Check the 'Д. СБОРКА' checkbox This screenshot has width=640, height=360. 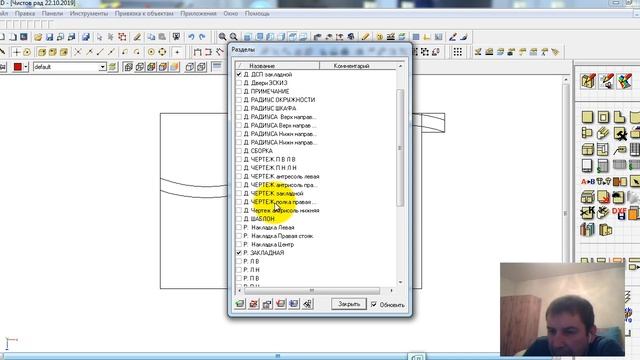tap(239, 151)
